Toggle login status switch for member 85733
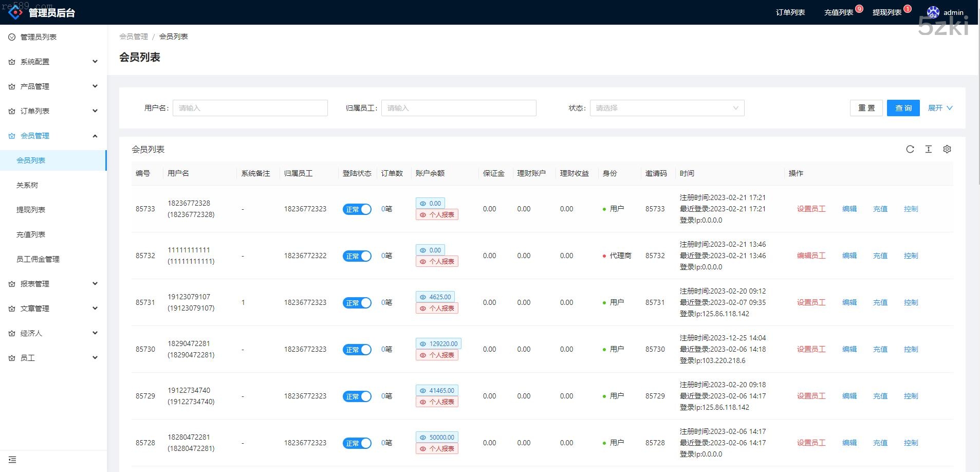This screenshot has width=980, height=472. [x=357, y=209]
